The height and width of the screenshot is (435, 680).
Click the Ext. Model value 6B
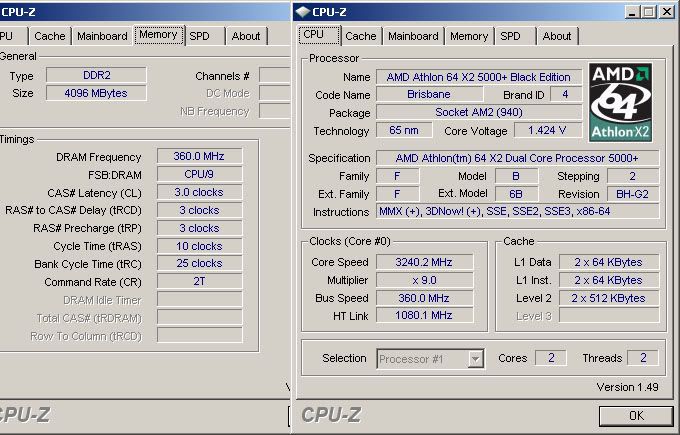pos(516,194)
